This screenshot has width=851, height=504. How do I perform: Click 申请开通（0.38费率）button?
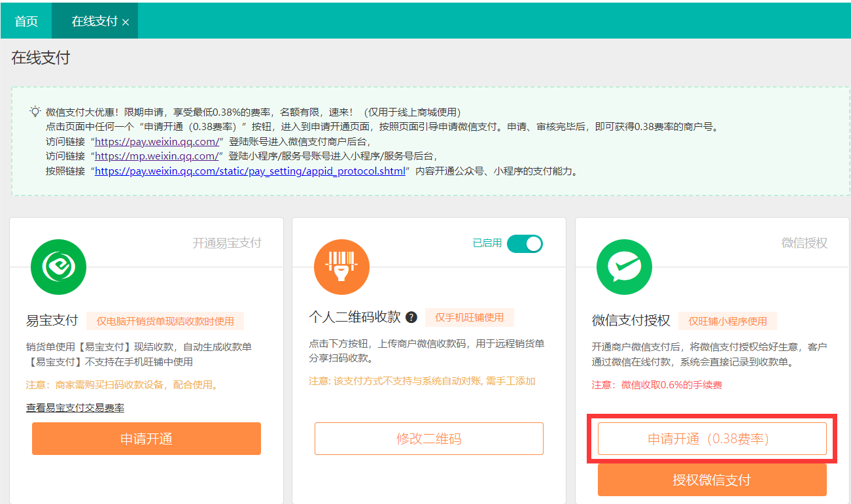pos(712,439)
